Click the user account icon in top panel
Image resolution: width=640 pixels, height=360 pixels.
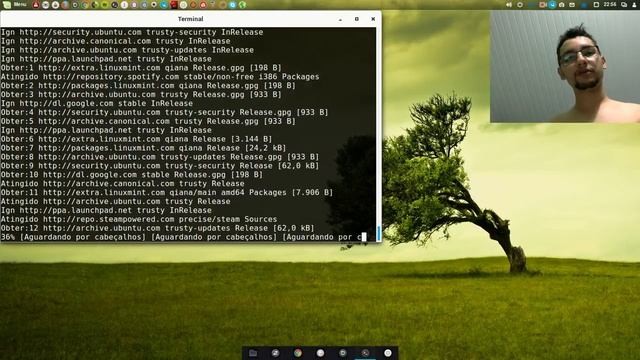pyautogui.click(x=634, y=5)
